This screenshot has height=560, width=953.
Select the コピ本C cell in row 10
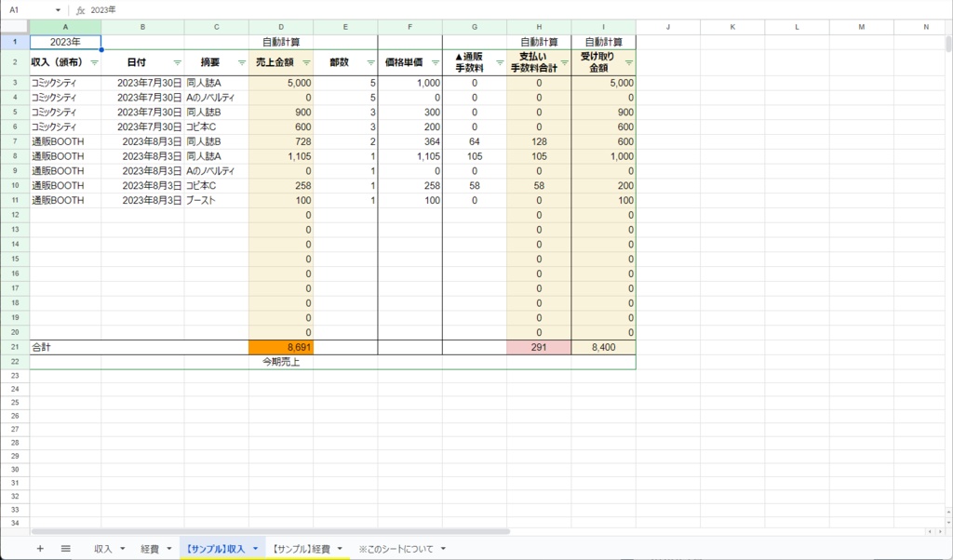(216, 186)
